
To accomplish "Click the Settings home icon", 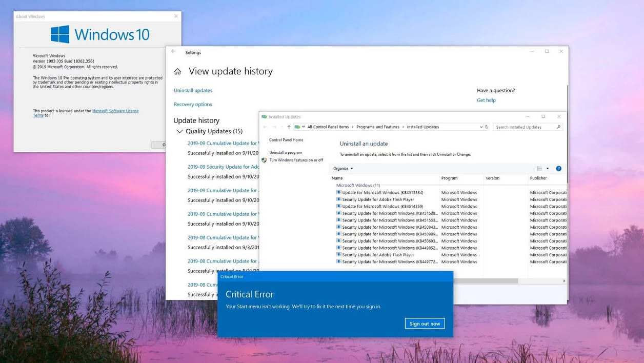I will pyautogui.click(x=177, y=72).
